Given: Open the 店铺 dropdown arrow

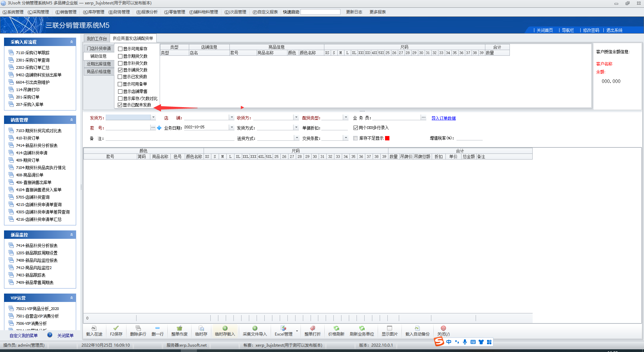Looking at the screenshot, I should tap(232, 118).
